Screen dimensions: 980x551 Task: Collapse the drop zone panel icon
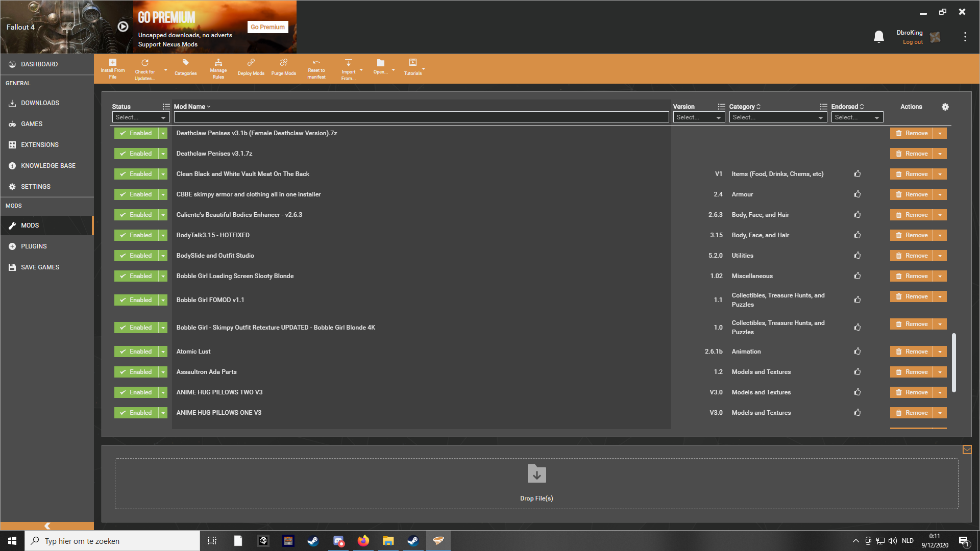coord(967,449)
